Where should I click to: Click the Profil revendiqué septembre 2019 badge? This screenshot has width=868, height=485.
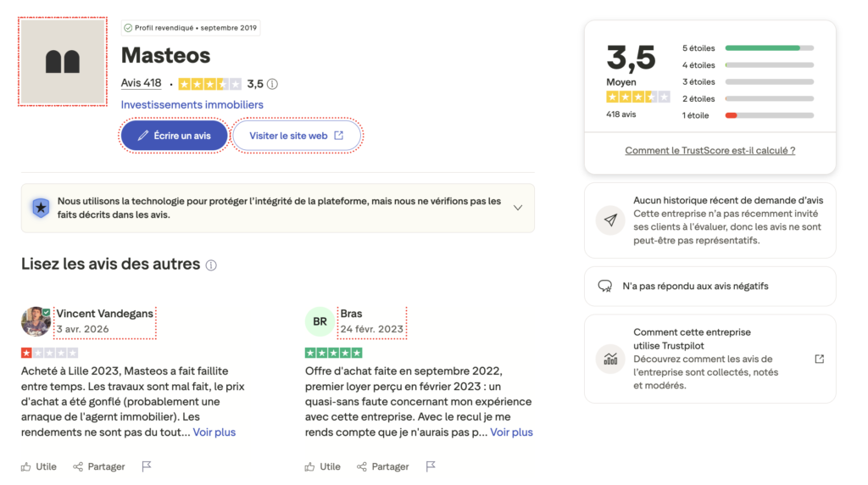coord(191,28)
